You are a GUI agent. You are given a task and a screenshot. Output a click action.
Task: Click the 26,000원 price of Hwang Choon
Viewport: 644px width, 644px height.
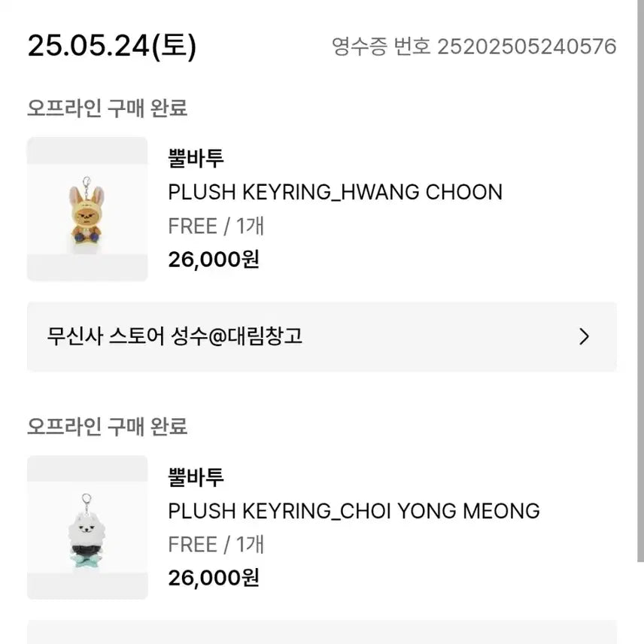pos(214,259)
